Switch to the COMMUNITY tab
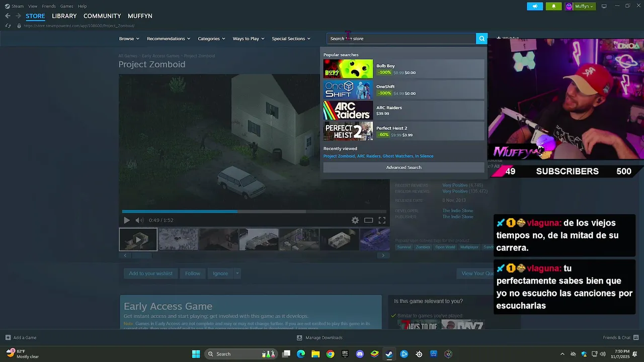Viewport: 644px width, 362px height. [102, 16]
